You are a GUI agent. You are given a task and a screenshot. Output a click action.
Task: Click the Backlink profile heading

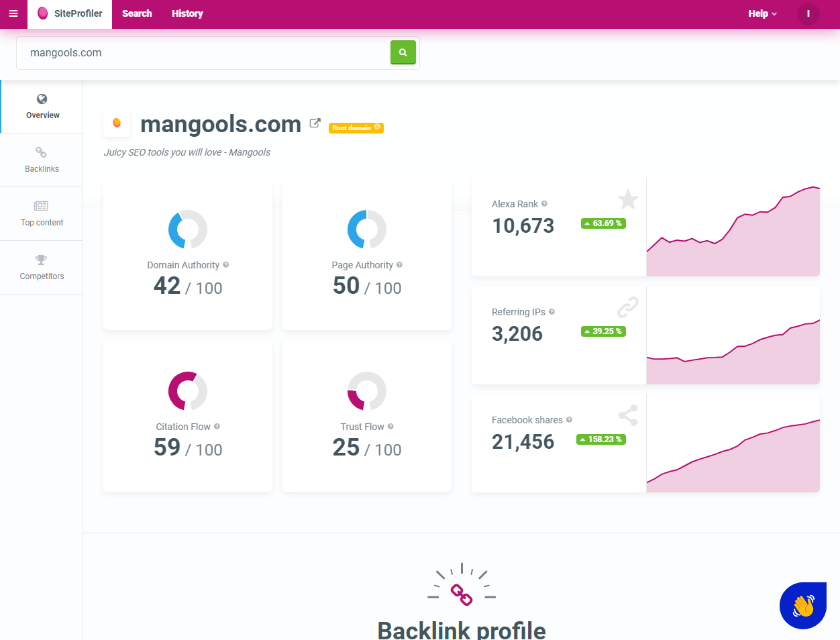462,629
